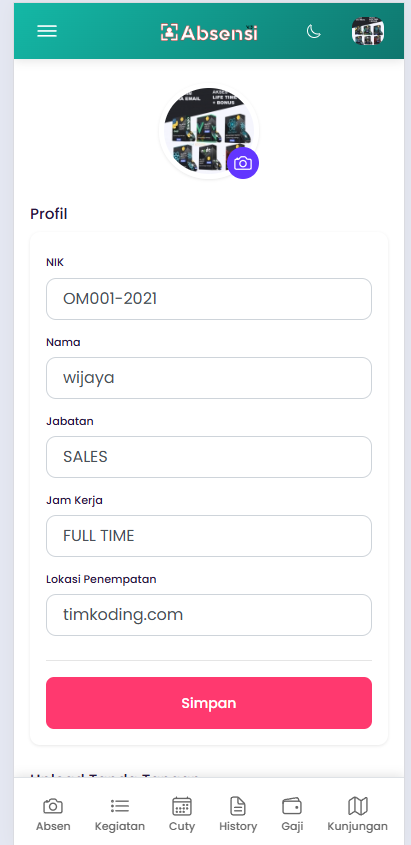Toggle dark mode with moon icon

pos(314,32)
